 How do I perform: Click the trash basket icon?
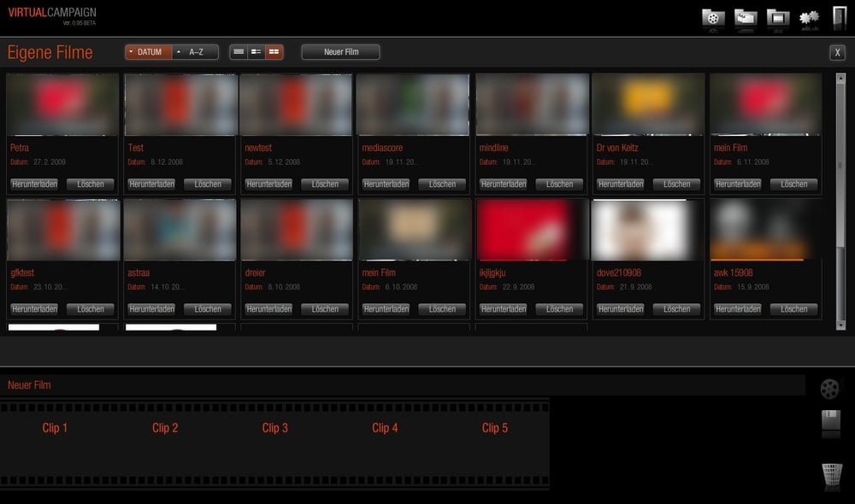[832, 475]
